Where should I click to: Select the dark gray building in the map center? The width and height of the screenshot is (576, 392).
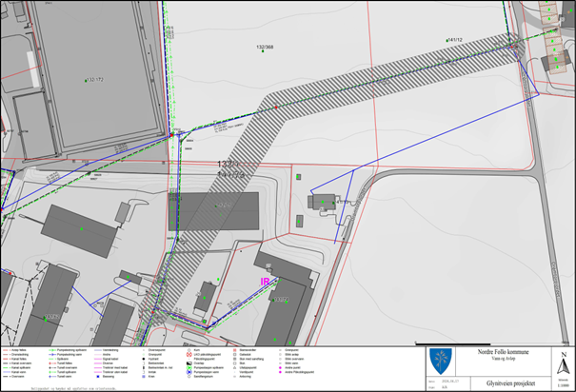pyautogui.click(x=213, y=210)
